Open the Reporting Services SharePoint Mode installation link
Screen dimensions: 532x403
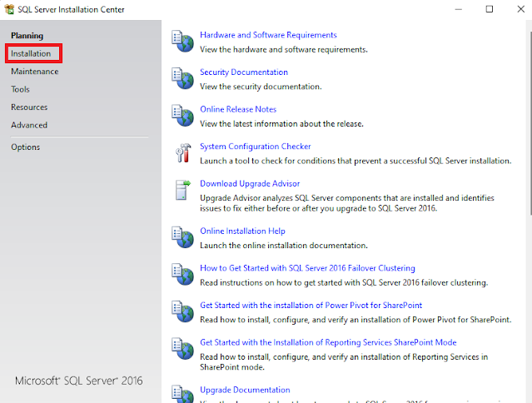(x=328, y=342)
